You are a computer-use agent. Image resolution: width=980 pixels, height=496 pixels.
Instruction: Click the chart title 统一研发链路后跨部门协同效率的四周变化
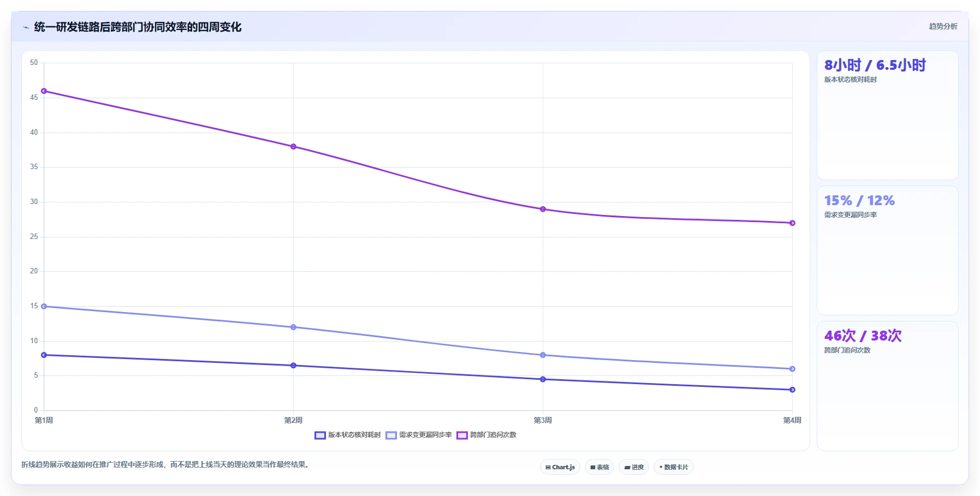(x=138, y=27)
